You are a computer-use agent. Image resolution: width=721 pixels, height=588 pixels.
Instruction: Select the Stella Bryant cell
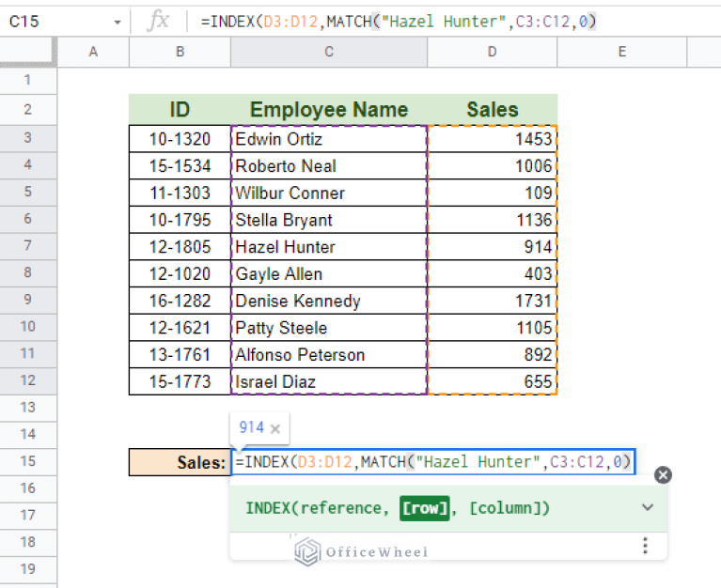pos(329,220)
